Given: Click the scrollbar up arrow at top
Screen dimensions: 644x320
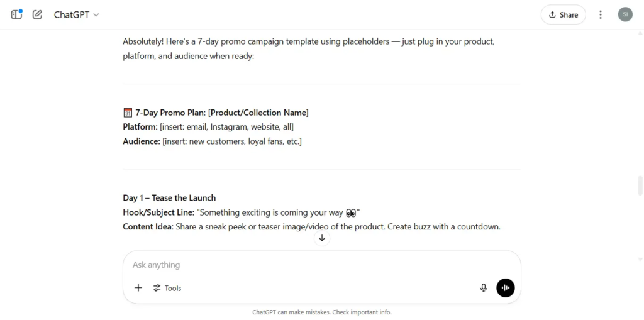Looking at the screenshot, I should point(640,33).
